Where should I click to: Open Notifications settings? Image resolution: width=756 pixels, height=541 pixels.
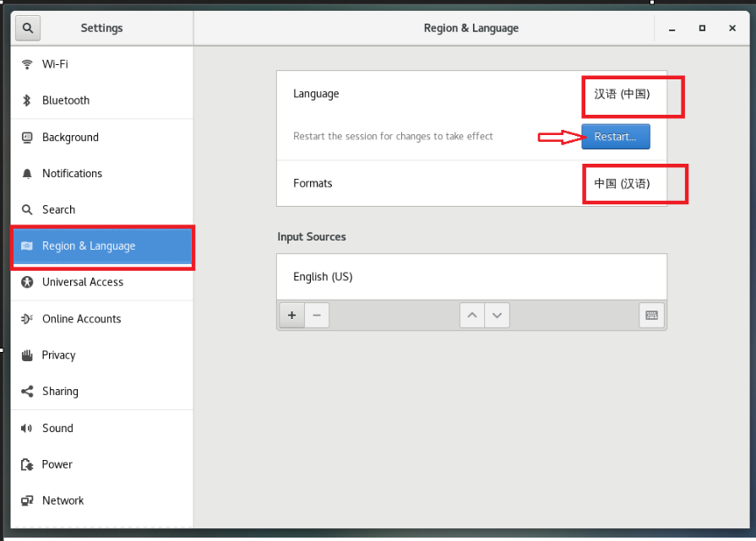tap(102, 173)
